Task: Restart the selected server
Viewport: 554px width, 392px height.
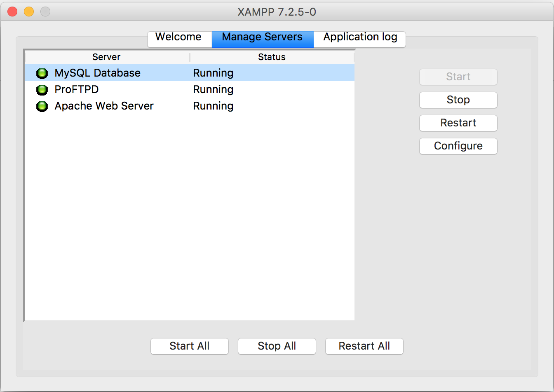Action: [458, 123]
